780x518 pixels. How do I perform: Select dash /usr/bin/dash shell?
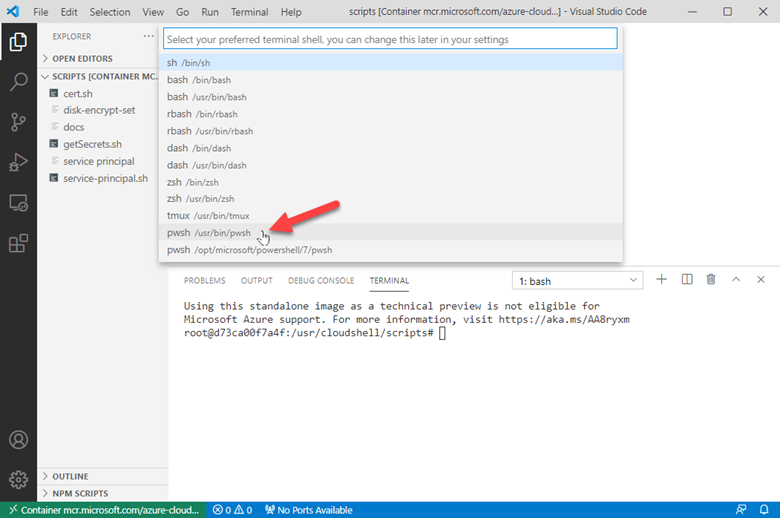pos(391,165)
